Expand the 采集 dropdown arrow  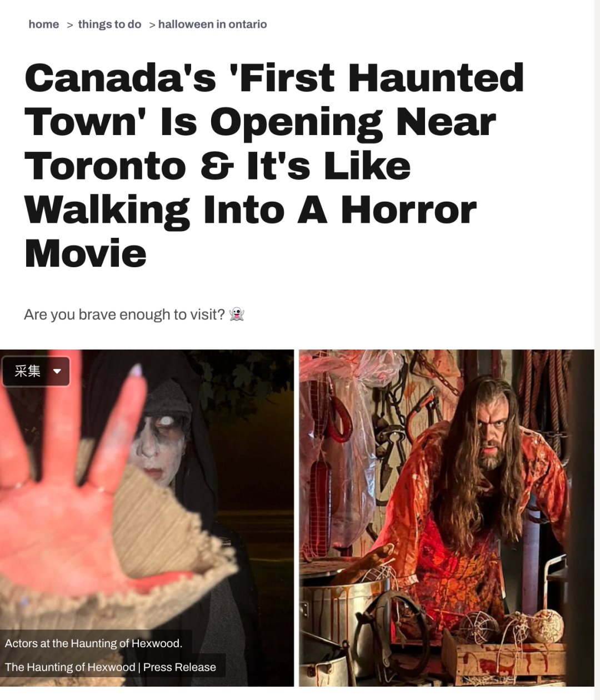(x=57, y=371)
